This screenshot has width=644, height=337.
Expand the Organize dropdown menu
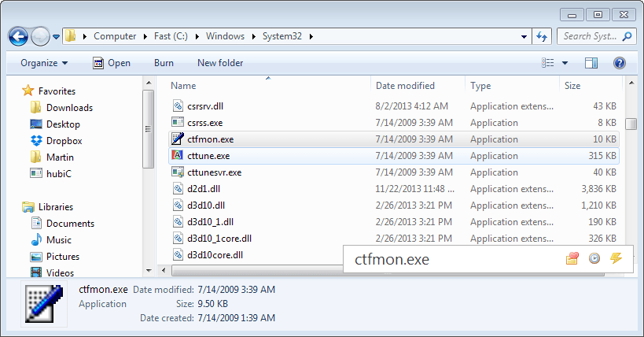point(44,63)
